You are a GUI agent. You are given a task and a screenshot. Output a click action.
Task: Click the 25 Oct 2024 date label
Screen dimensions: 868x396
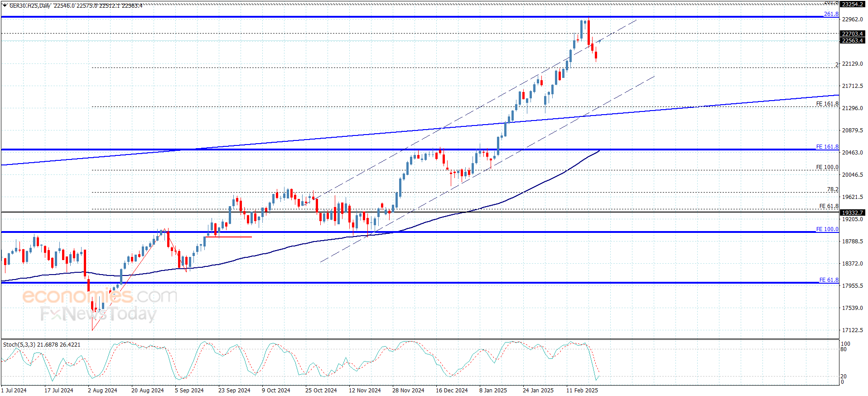click(x=321, y=391)
